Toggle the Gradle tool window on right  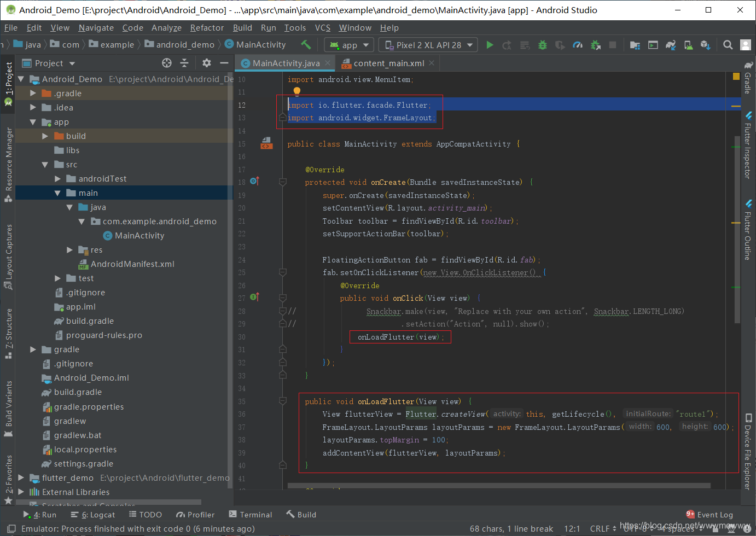tap(748, 78)
